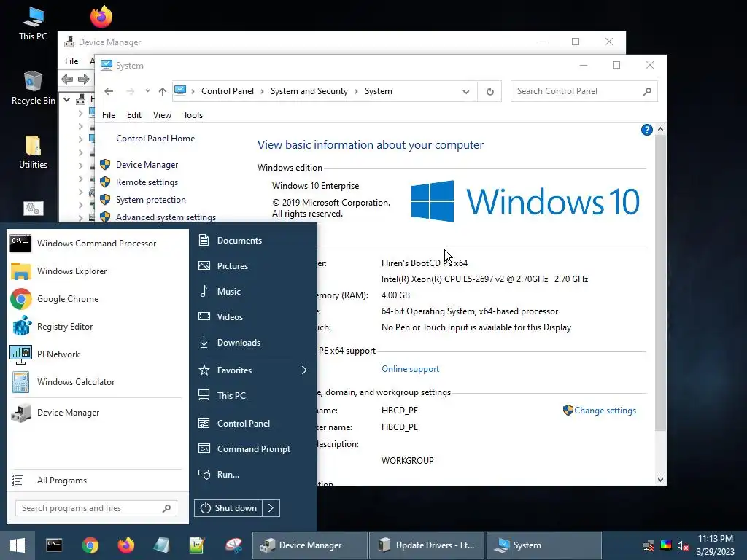Open Videos folder in Start menu
This screenshot has width=747, height=560.
pyautogui.click(x=252, y=316)
